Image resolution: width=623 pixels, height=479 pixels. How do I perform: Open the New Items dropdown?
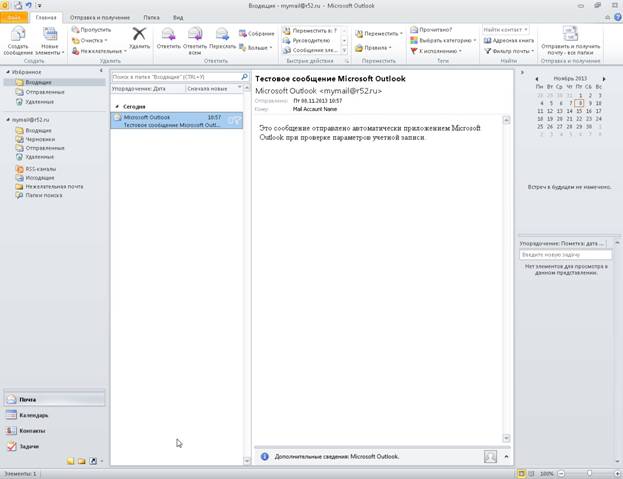point(50,41)
